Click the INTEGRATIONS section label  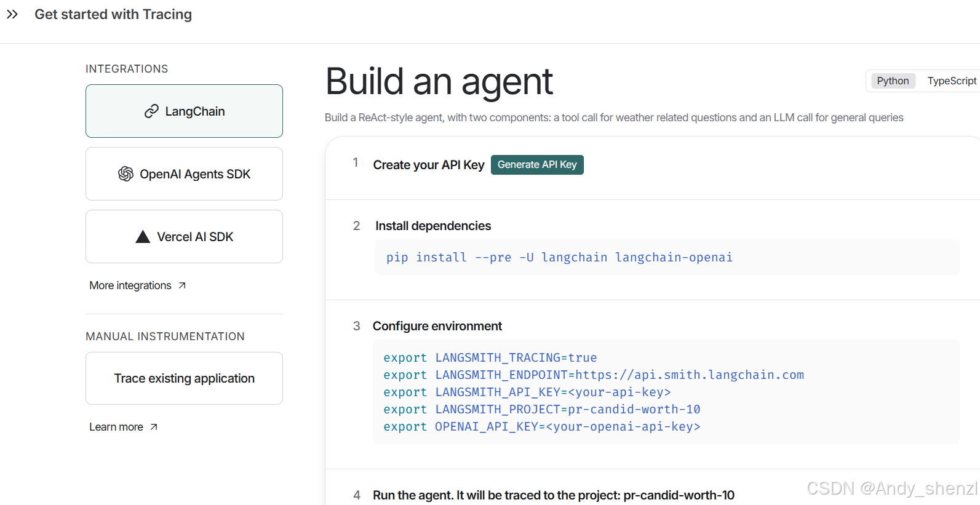click(127, 69)
